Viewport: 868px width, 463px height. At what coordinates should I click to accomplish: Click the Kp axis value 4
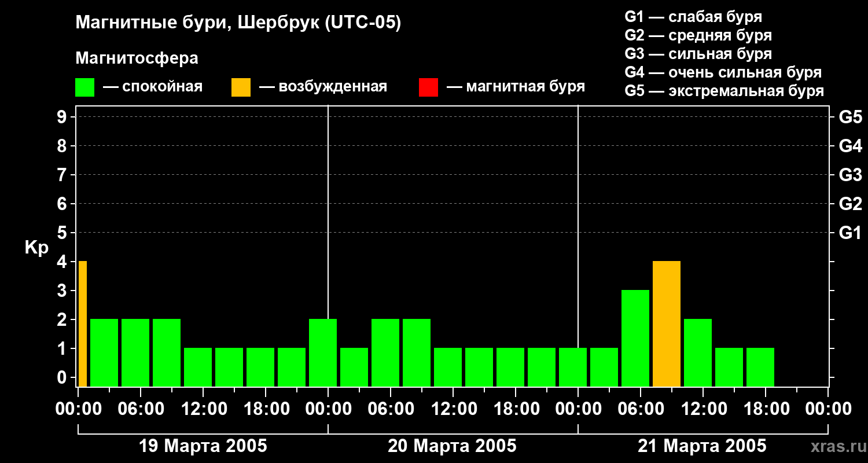[63, 262]
